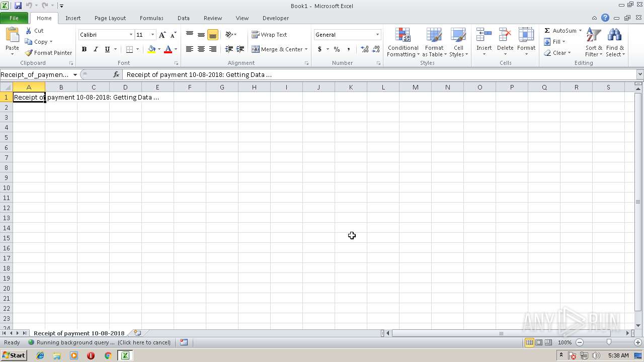Image resolution: width=644 pixels, height=362 pixels.
Task: Click Insert Function fx button
Action: tap(116, 74)
